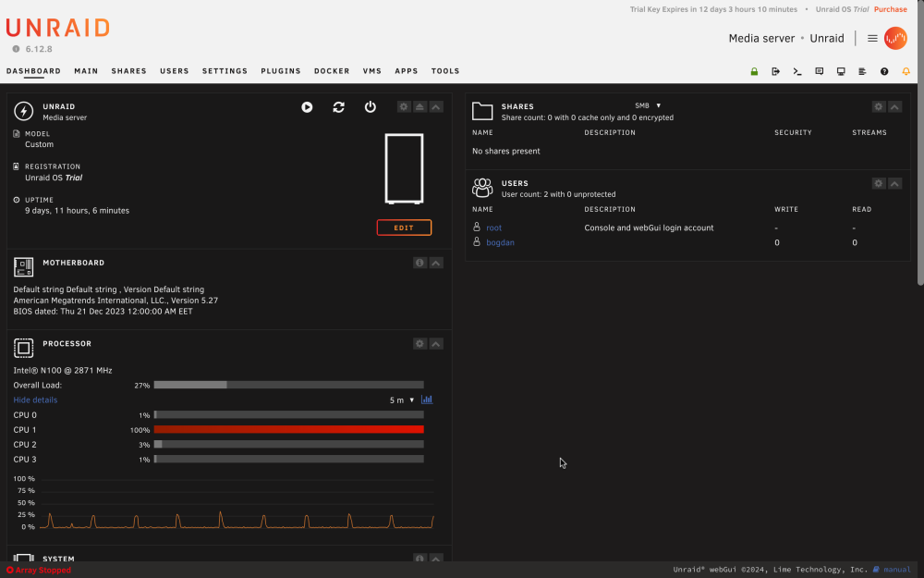
Task: Click the monitor info icon in header
Action: pyautogui.click(x=841, y=71)
